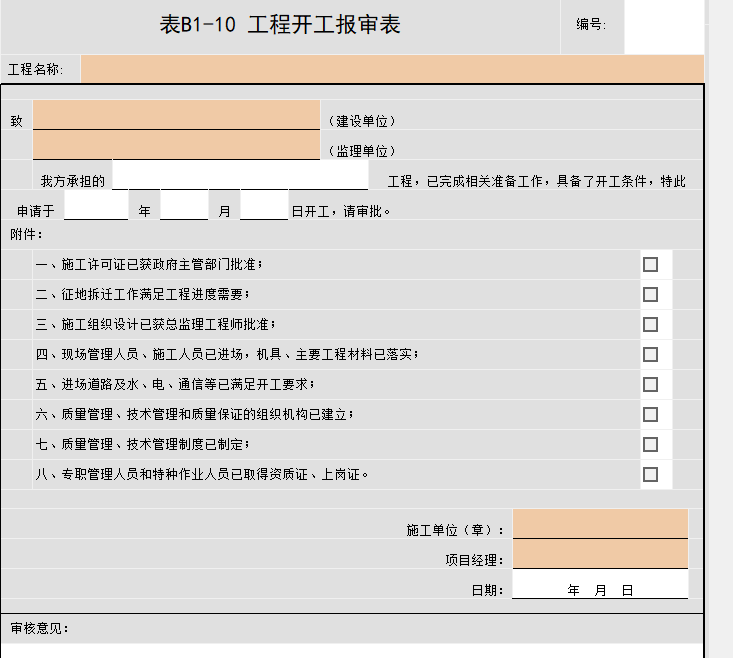The image size is (733, 658).
Task: Enable the 施工组织设计已获总监理工程师批准 checkbox
Action: coord(650,324)
